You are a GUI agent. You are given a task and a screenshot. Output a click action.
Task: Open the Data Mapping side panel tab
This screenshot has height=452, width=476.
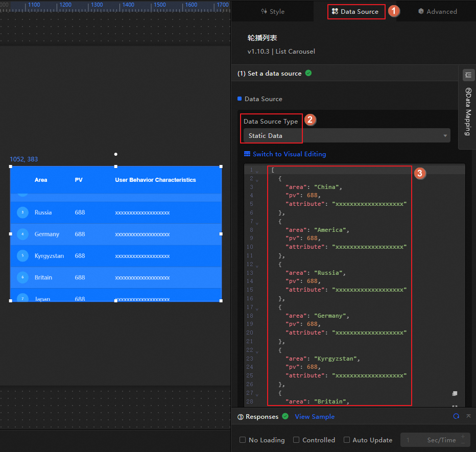(x=468, y=112)
